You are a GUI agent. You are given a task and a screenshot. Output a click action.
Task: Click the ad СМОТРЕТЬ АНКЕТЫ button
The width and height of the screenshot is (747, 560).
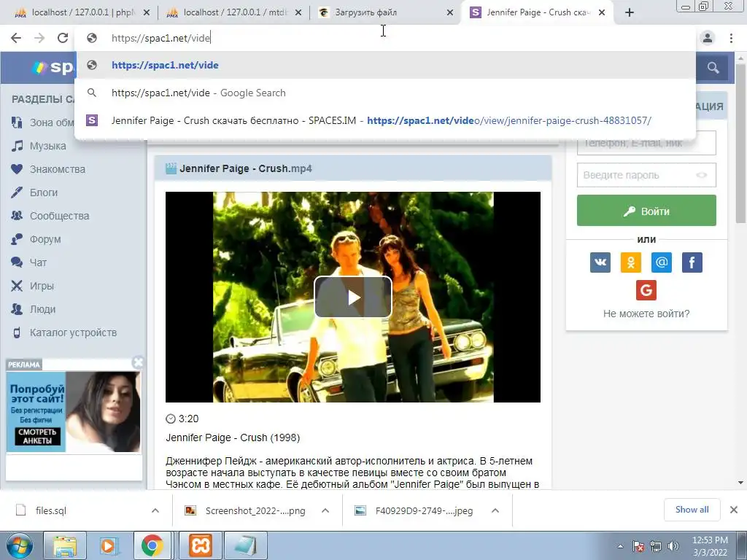[38, 436]
